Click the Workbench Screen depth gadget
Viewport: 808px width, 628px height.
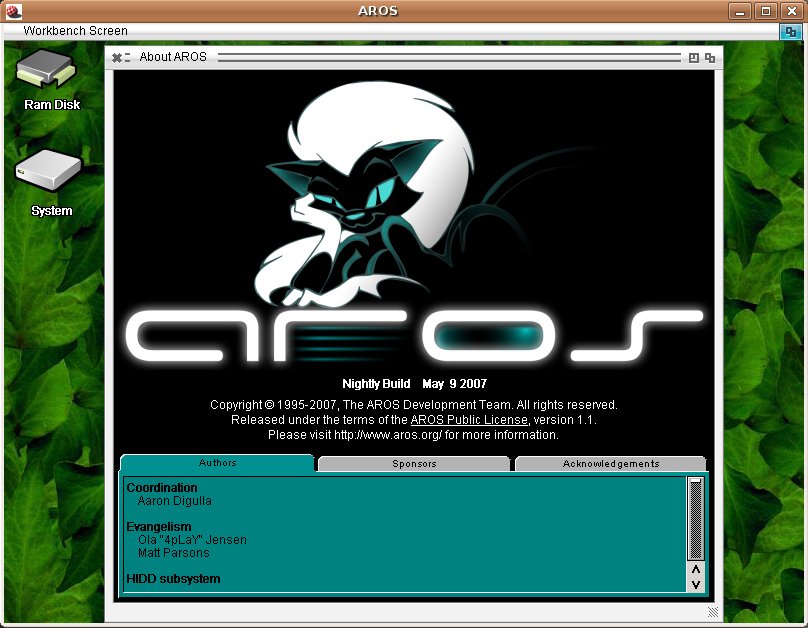790,31
